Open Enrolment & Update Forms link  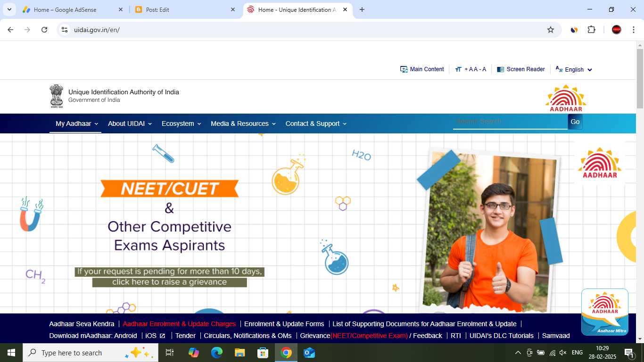coord(284,324)
